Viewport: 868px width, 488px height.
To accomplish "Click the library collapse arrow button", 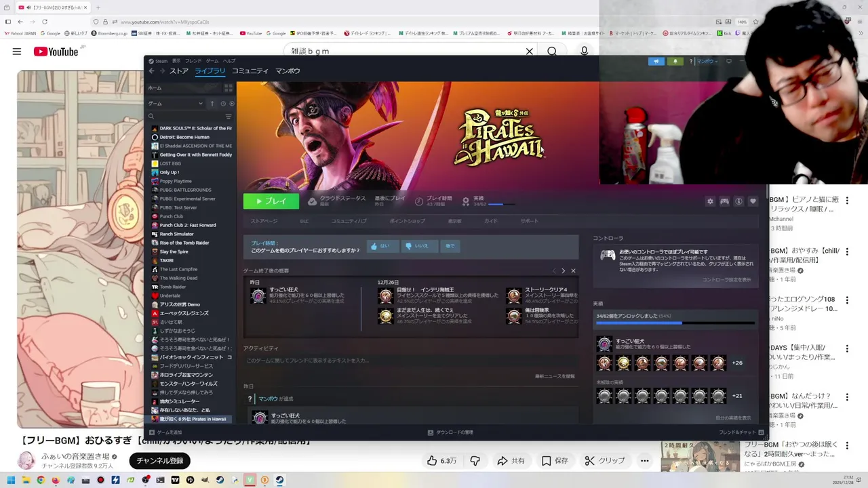I will [212, 104].
